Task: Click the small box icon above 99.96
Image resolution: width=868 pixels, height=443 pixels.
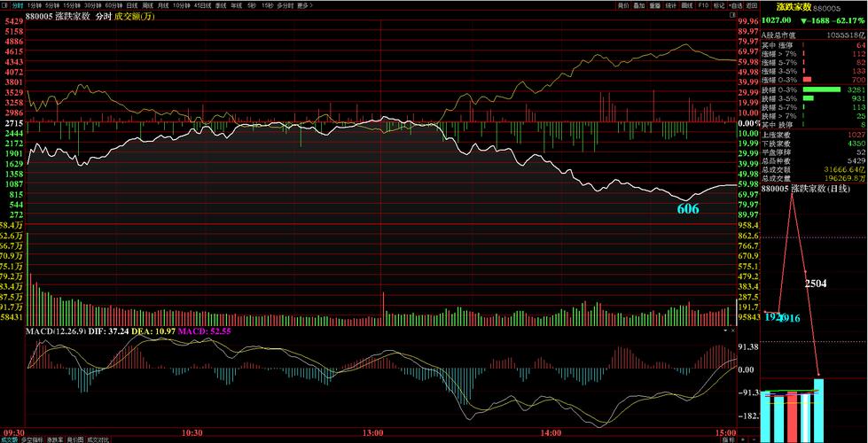Action: [732, 16]
